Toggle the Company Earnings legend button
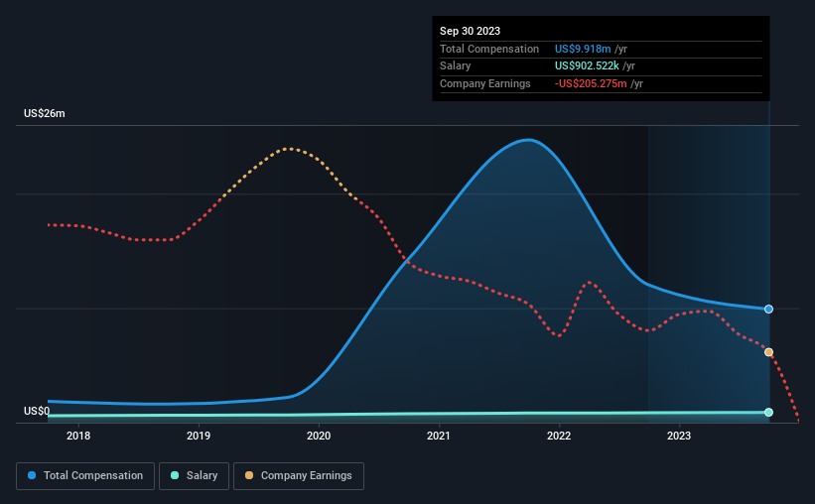Viewport: 815px width, 504px height. [299, 476]
